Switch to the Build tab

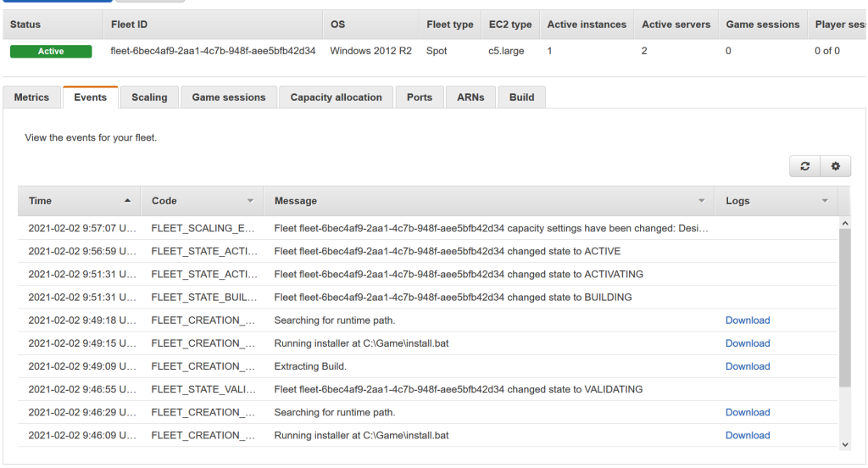pos(521,97)
